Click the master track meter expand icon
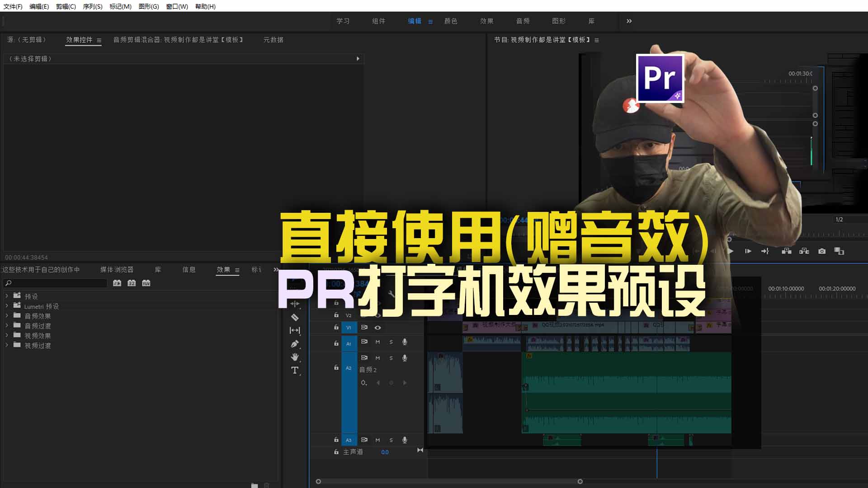Screen dimensions: 868x488 [420, 450]
